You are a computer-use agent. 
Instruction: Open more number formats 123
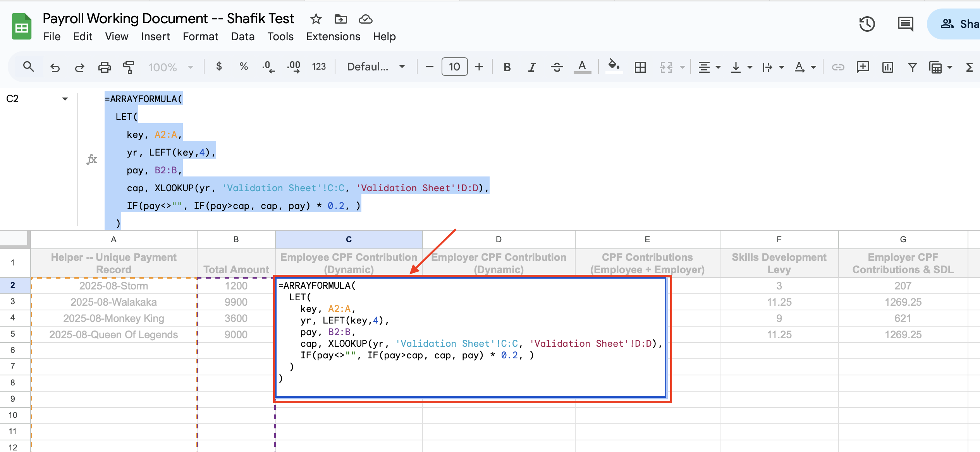pyautogui.click(x=319, y=67)
